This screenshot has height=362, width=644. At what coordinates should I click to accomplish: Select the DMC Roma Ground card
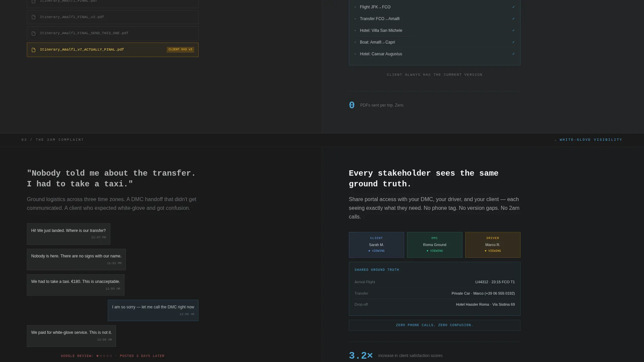(435, 245)
